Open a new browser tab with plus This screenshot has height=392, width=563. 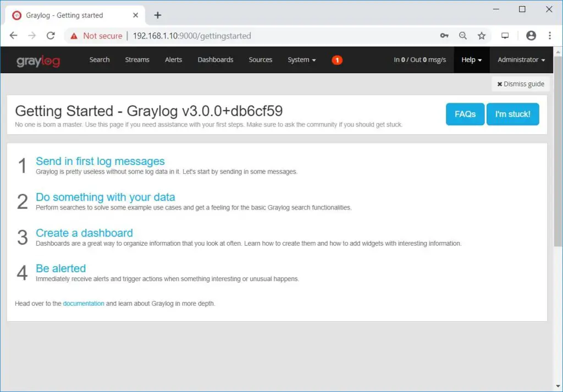click(158, 15)
